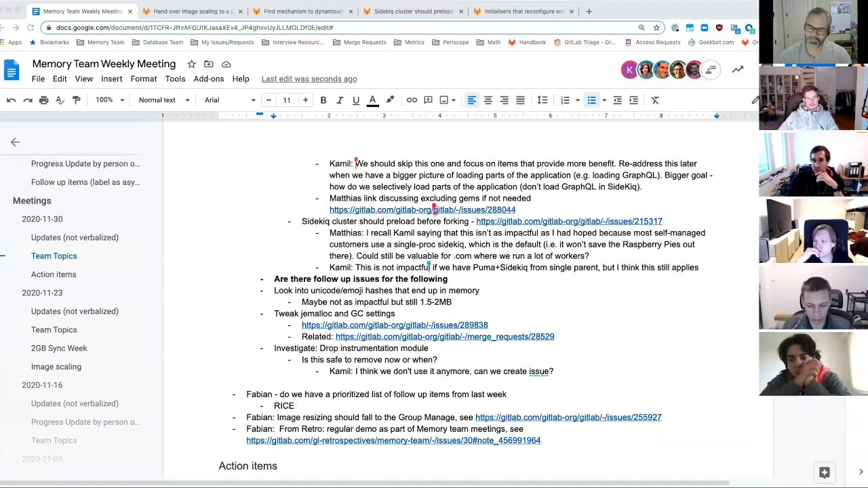Click the Undo icon in the toolbar

coord(12,100)
